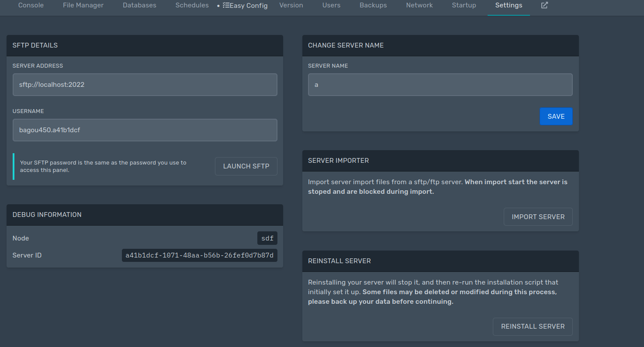644x347 pixels.
Task: Click the node value 'sdf'
Action: [x=267, y=238]
